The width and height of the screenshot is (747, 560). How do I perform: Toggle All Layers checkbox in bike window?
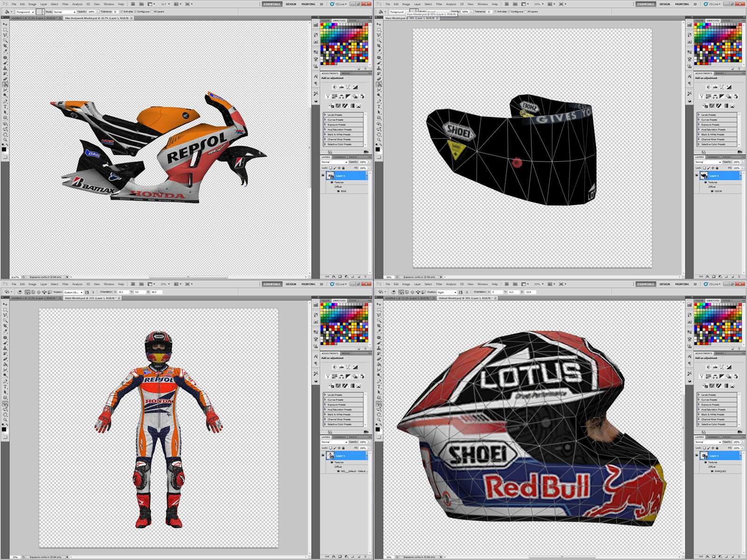152,12
